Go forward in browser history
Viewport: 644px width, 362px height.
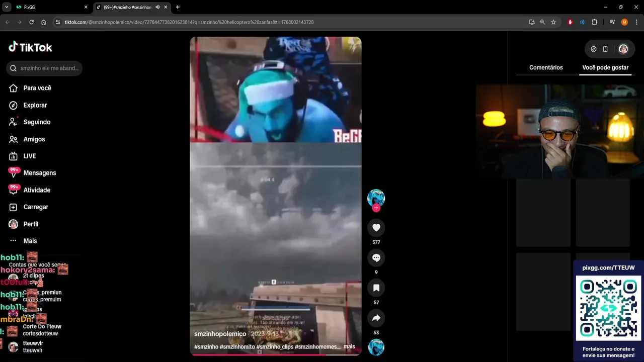[19, 22]
